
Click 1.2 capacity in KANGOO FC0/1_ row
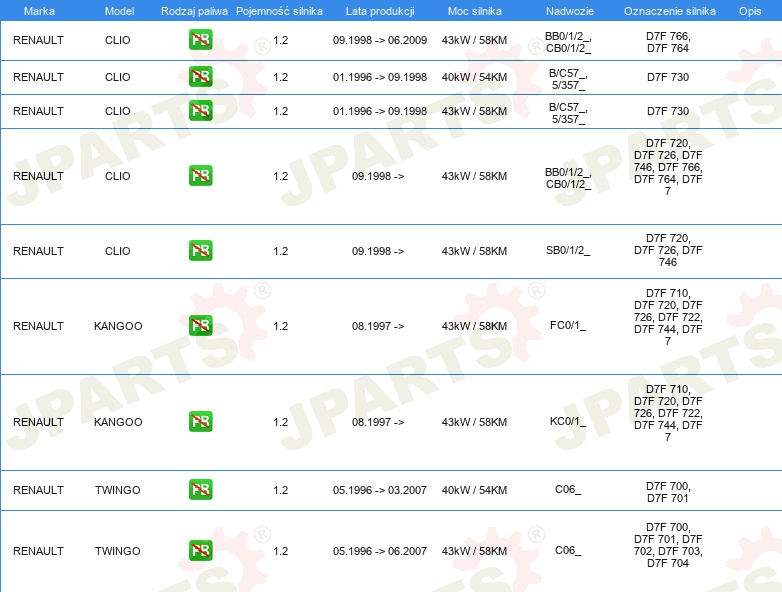(281, 326)
